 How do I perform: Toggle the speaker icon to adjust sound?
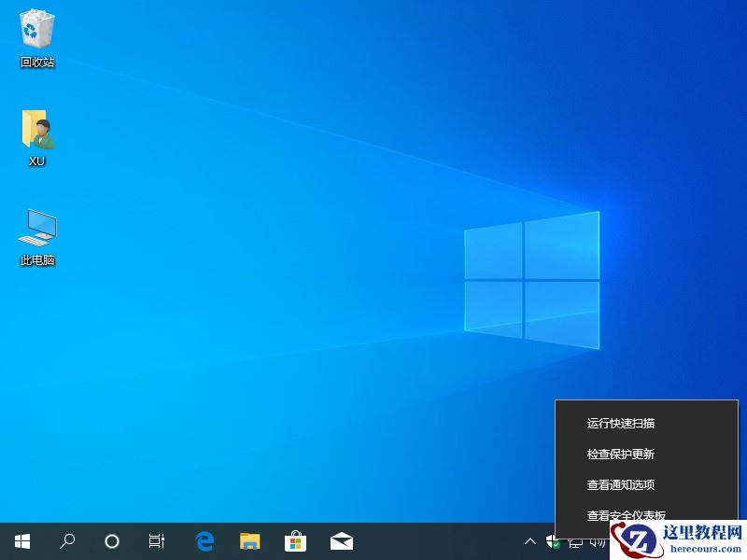coord(595,541)
